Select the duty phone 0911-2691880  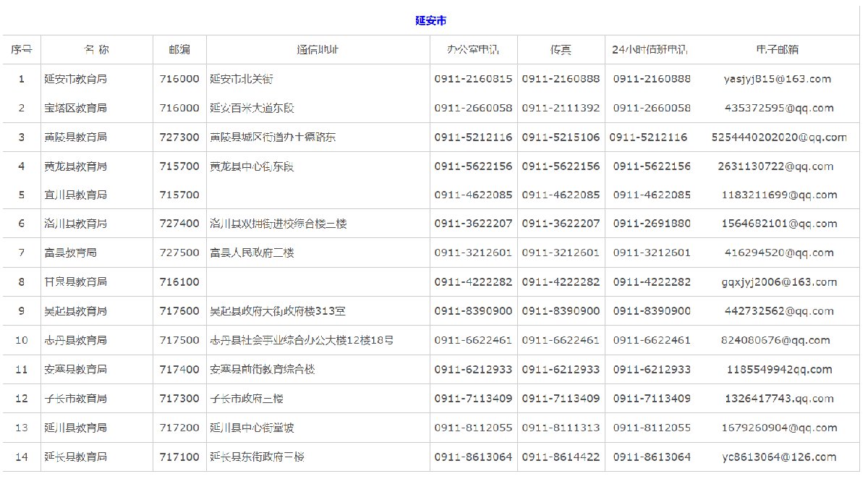(x=652, y=224)
